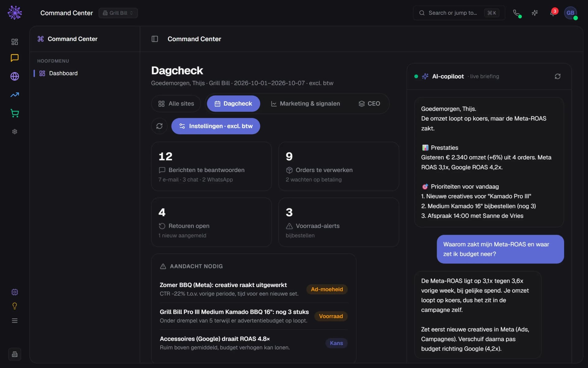The height and width of the screenshot is (368, 588).
Task: Click the Ad-moeheid tag
Action: (327, 289)
